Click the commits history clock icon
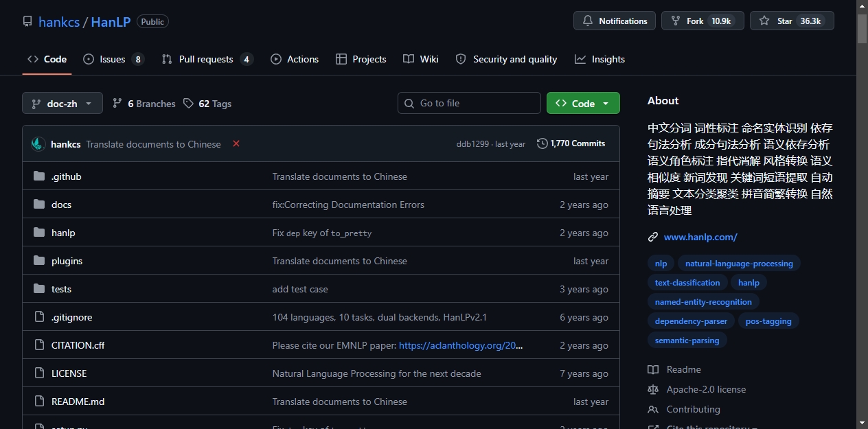 pos(542,143)
